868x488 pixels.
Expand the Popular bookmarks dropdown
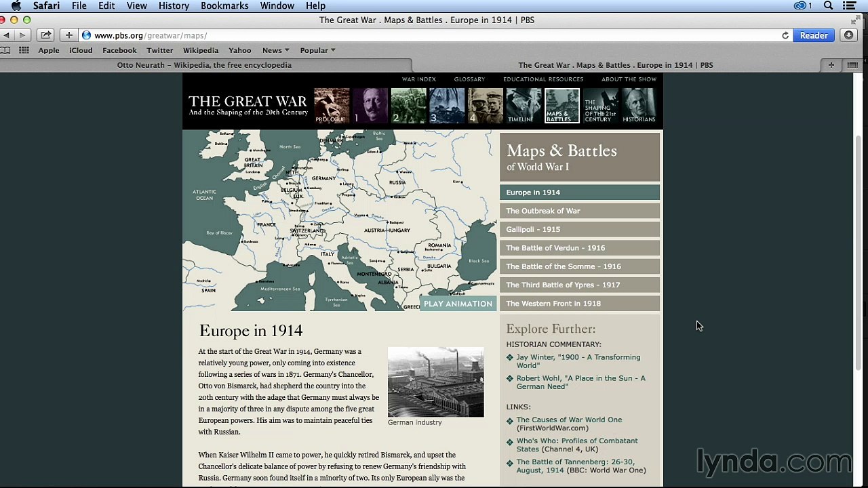(317, 50)
